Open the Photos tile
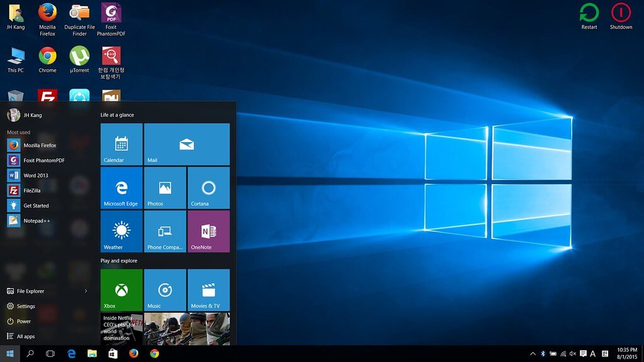 (165, 187)
